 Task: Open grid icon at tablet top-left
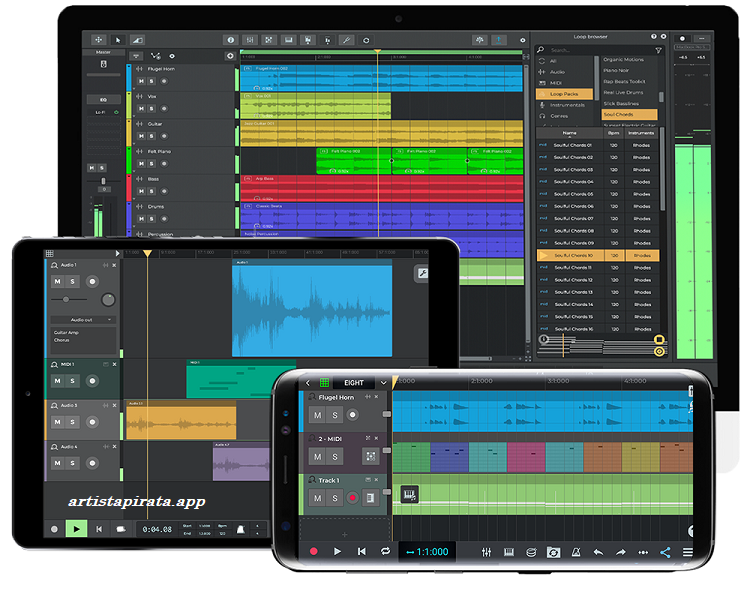(49, 253)
